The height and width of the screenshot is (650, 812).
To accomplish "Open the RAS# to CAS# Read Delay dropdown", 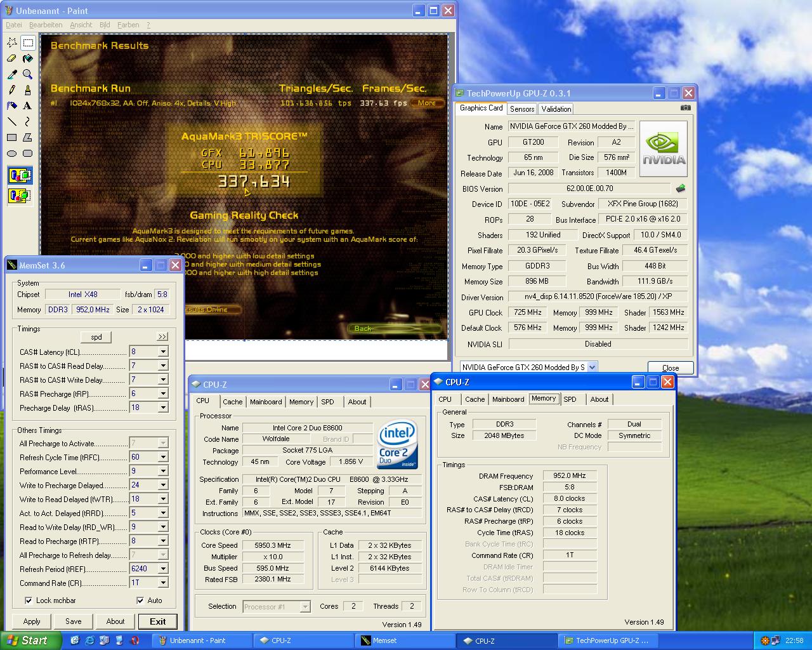I will (x=163, y=366).
